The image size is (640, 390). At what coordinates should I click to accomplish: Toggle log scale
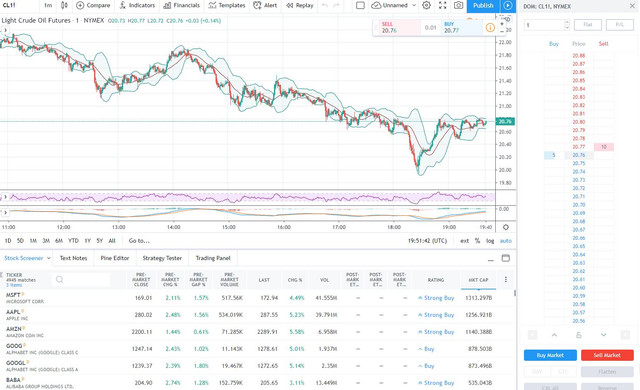(x=490, y=241)
